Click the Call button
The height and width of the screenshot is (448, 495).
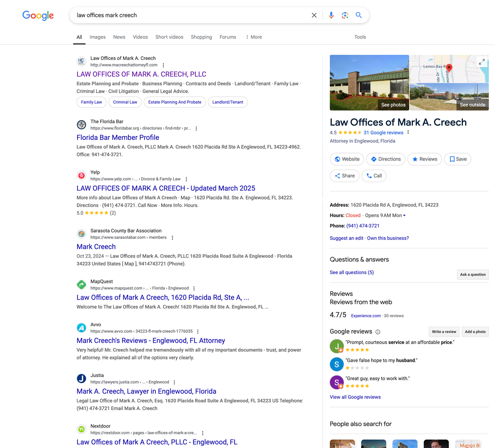coord(374,176)
